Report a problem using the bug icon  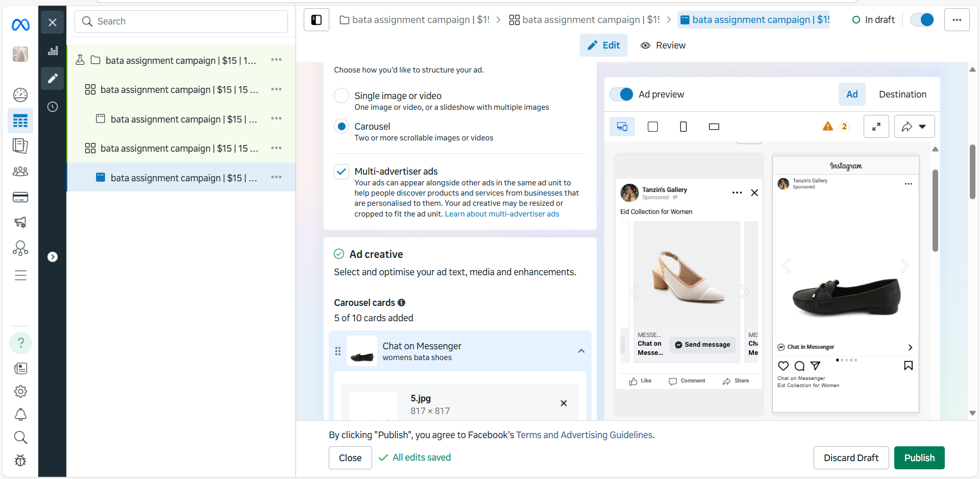tap(20, 460)
